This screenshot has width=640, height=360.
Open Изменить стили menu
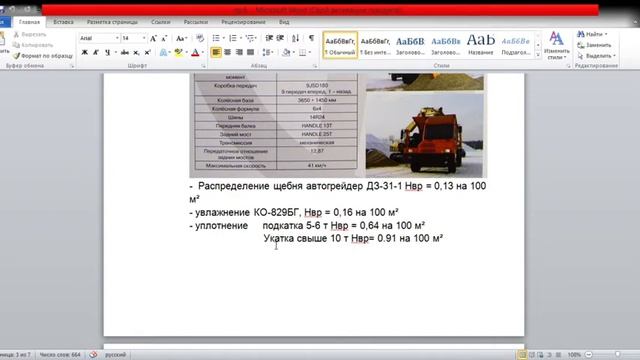point(556,46)
